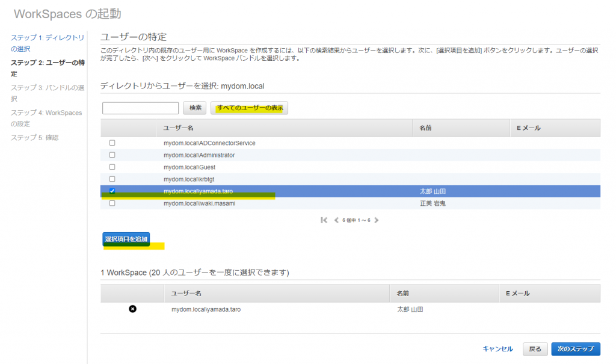Select ステップ 2: ユーザーの特定 in sidebar

(x=47, y=68)
